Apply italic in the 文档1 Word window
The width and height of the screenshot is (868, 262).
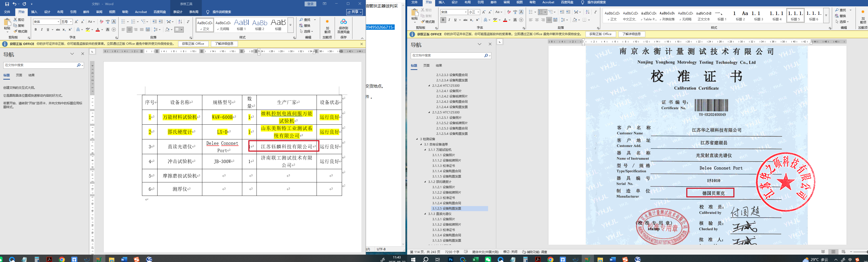(42, 30)
